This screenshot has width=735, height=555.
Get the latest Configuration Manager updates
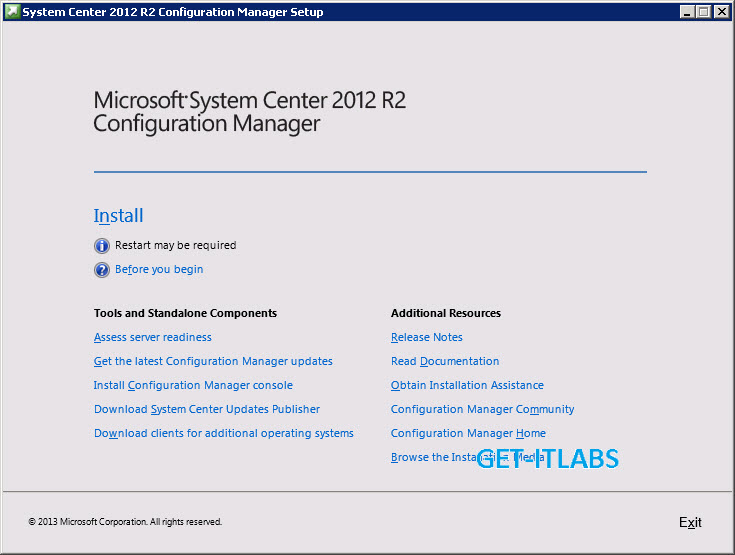pos(213,361)
